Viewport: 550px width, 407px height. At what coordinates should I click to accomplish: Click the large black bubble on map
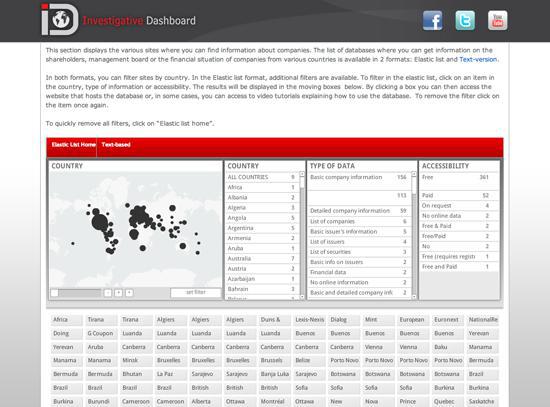pyautogui.click(x=100, y=222)
